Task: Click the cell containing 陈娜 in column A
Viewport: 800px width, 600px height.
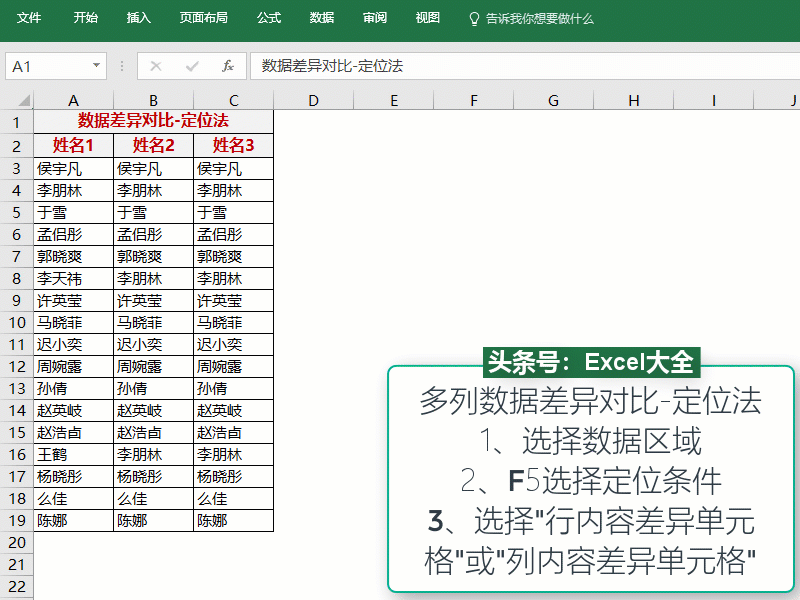Action: [x=73, y=520]
